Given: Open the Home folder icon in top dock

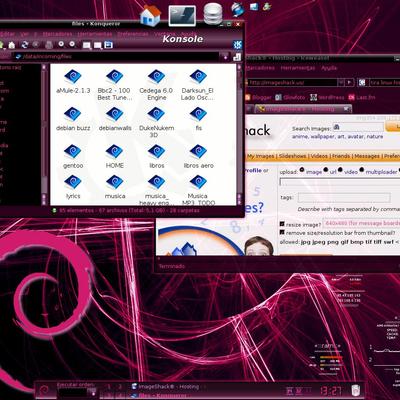Looking at the screenshot, I should point(150,15).
